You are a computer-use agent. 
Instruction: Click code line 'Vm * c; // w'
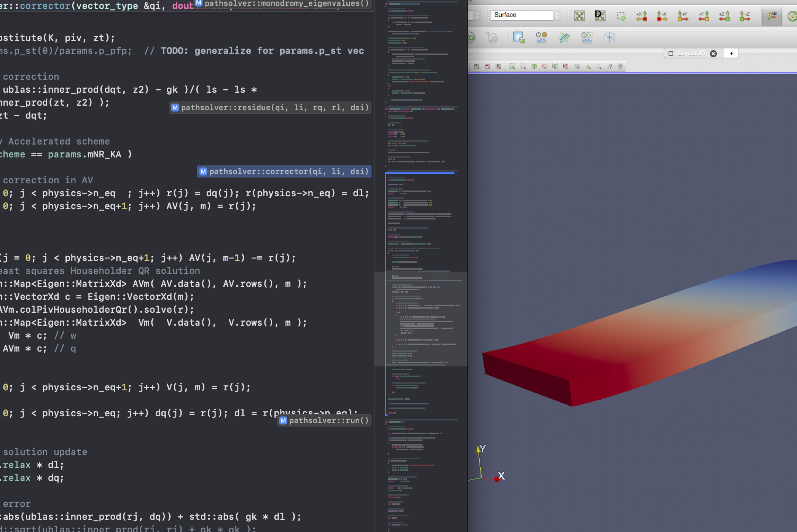click(42, 335)
